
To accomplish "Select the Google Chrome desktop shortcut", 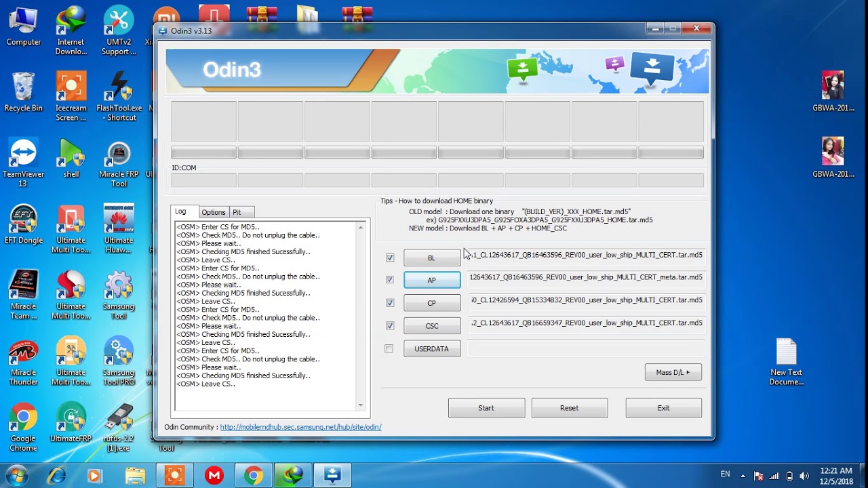I will (x=23, y=428).
